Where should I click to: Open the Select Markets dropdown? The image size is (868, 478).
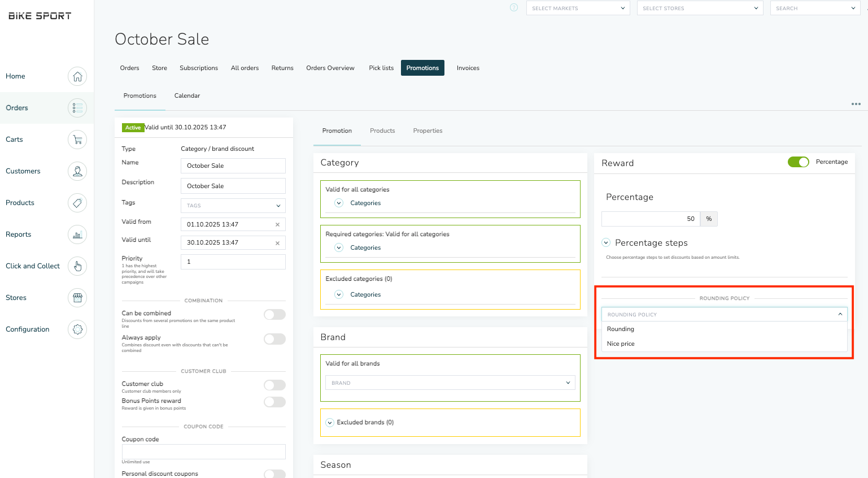578,8
